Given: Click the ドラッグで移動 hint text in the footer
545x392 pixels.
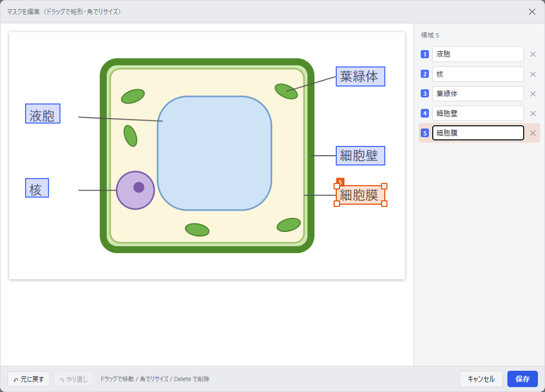Looking at the screenshot, I should click(x=155, y=379).
